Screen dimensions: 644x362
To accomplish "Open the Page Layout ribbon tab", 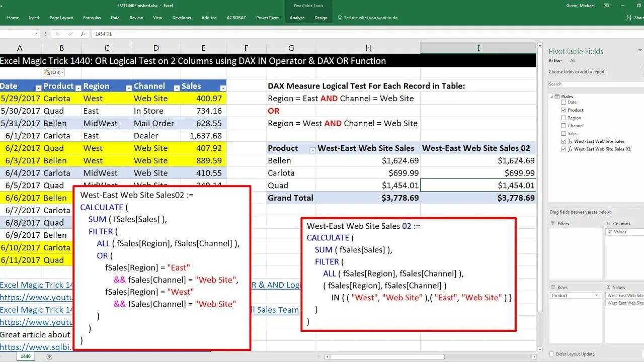I will point(61,18).
